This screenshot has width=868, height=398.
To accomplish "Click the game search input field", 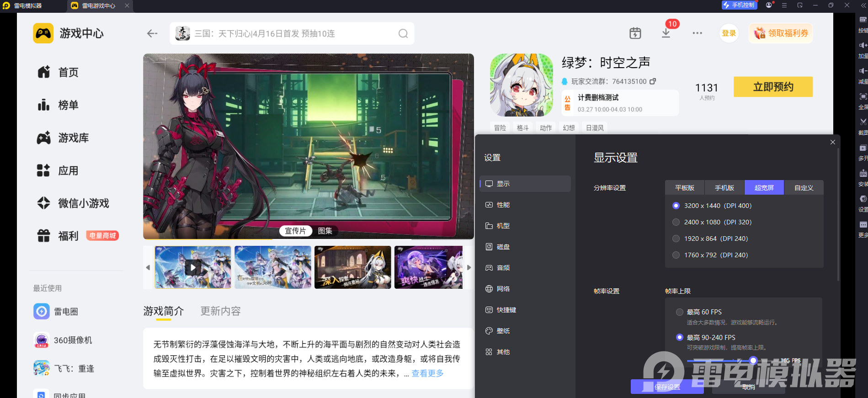I will pyautogui.click(x=292, y=33).
